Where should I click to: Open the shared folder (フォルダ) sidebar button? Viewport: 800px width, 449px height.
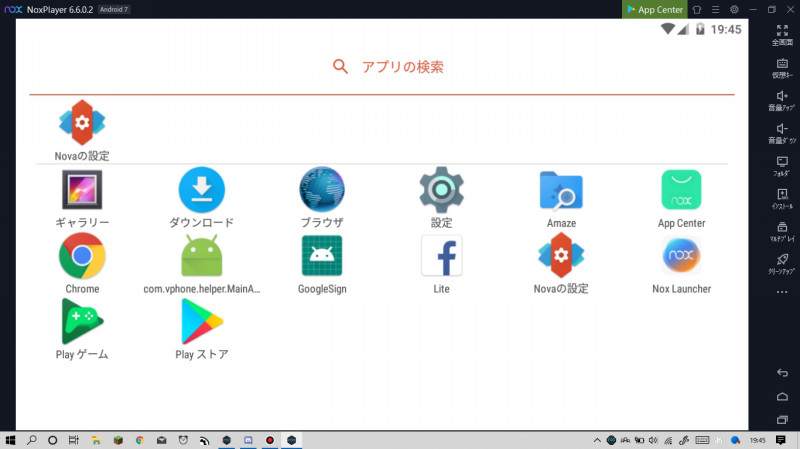click(x=782, y=166)
